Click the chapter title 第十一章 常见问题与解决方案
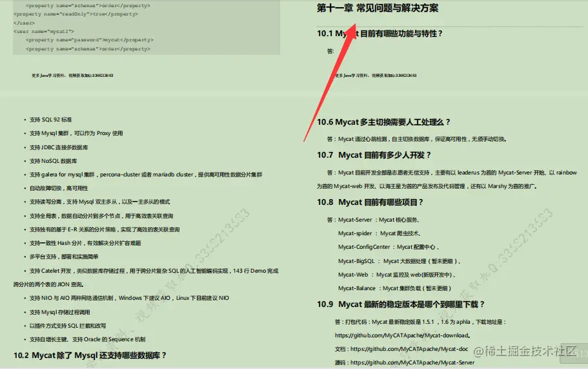Image resolution: width=588 pixels, height=369 pixels. pyautogui.click(x=377, y=8)
